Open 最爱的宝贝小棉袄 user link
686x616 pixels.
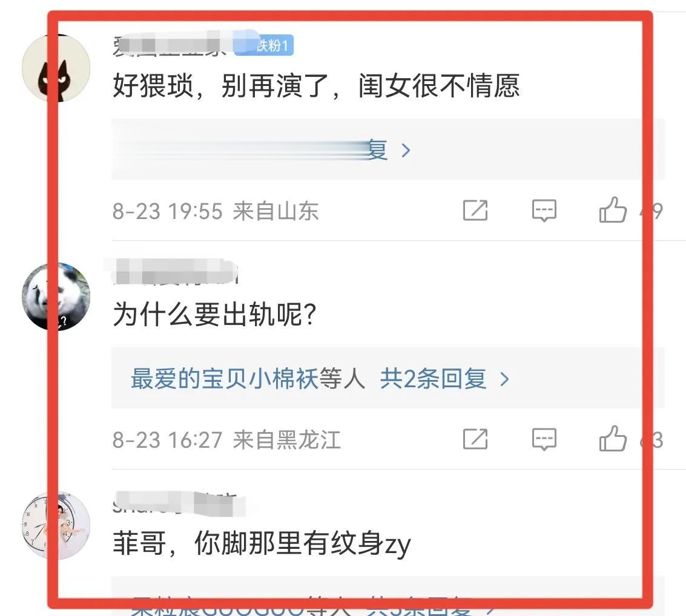224,379
